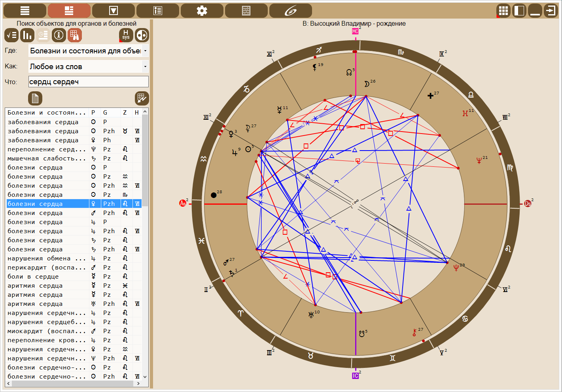Image resolution: width=562 pixels, height=392 pixels.
Task: Click the horizontal scrollbar left arrow
Action: tap(9, 383)
